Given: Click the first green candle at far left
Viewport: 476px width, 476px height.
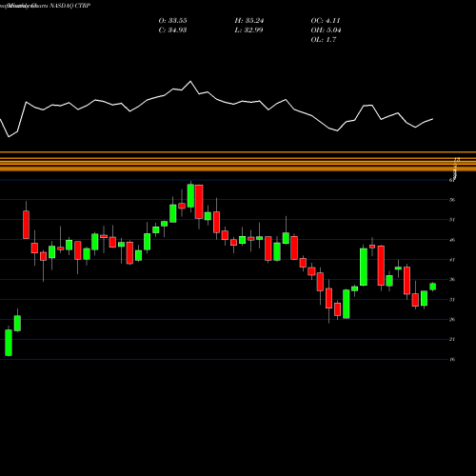Looking at the screenshot, I should coord(9,343).
